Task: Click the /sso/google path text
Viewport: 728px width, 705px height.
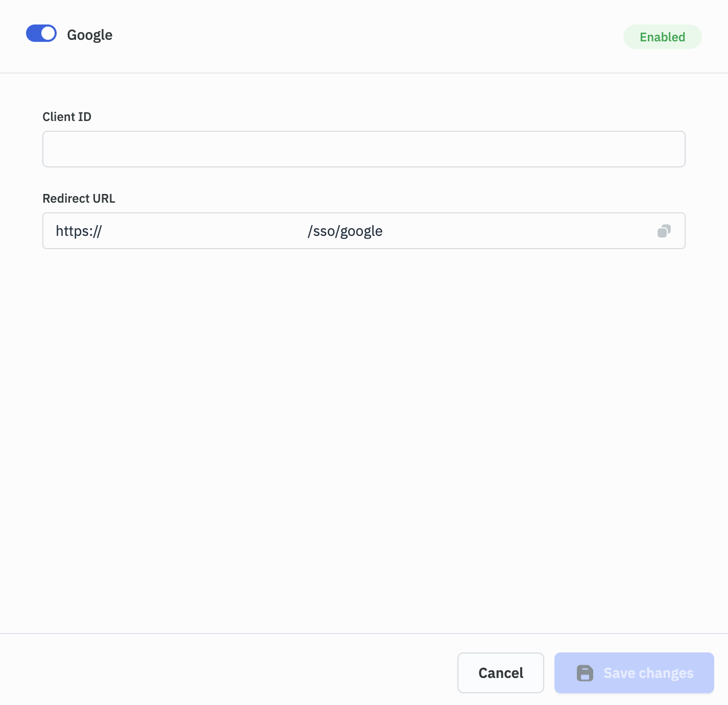Action: (345, 231)
